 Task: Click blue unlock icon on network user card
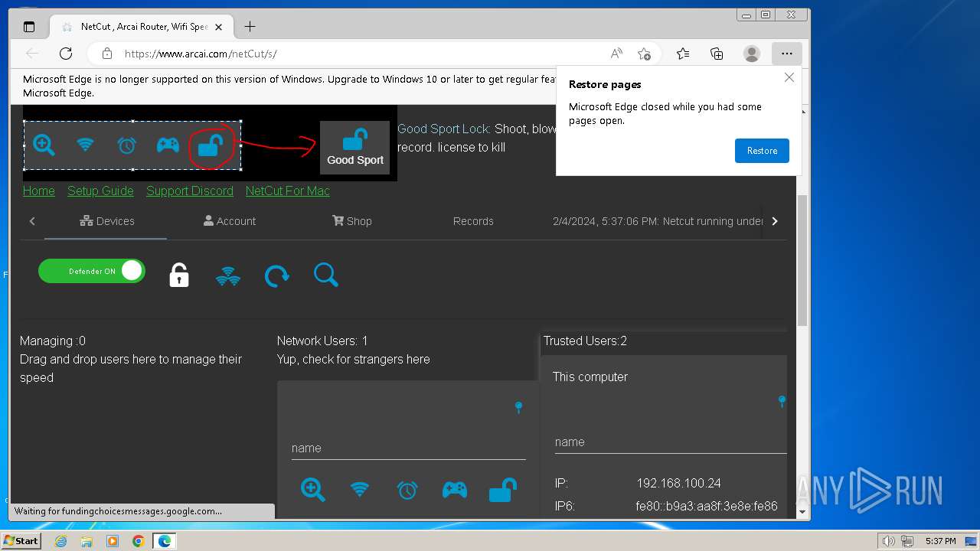pos(502,489)
